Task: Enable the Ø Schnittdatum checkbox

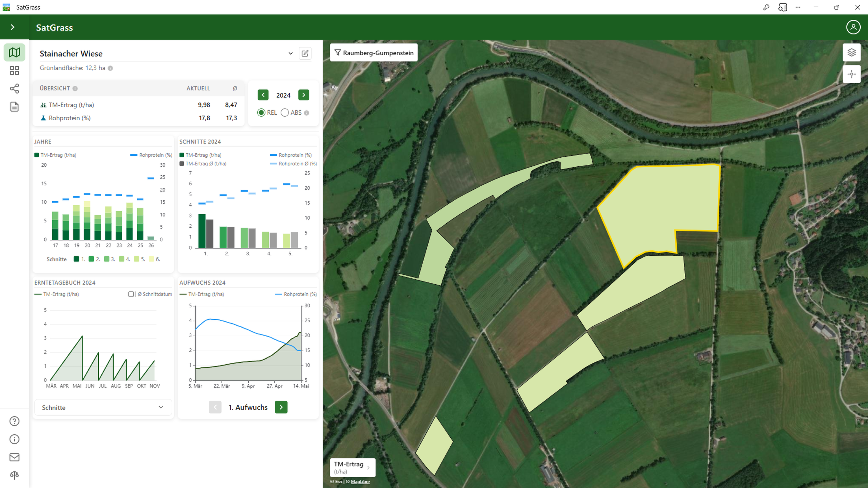Action: pos(131,294)
